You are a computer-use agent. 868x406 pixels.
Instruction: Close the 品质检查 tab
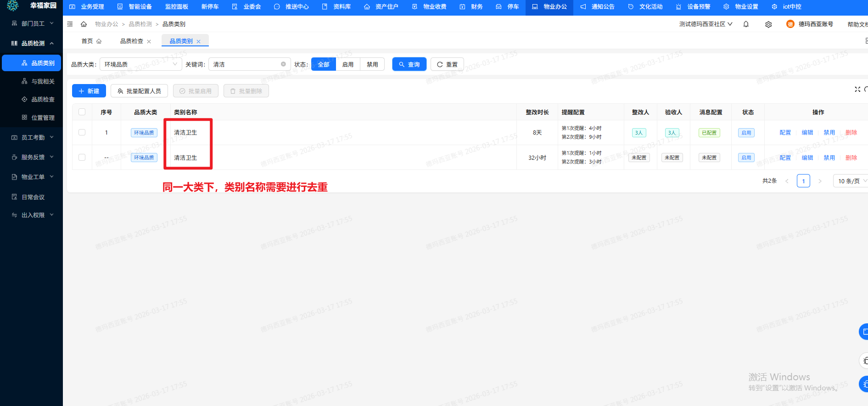(149, 41)
